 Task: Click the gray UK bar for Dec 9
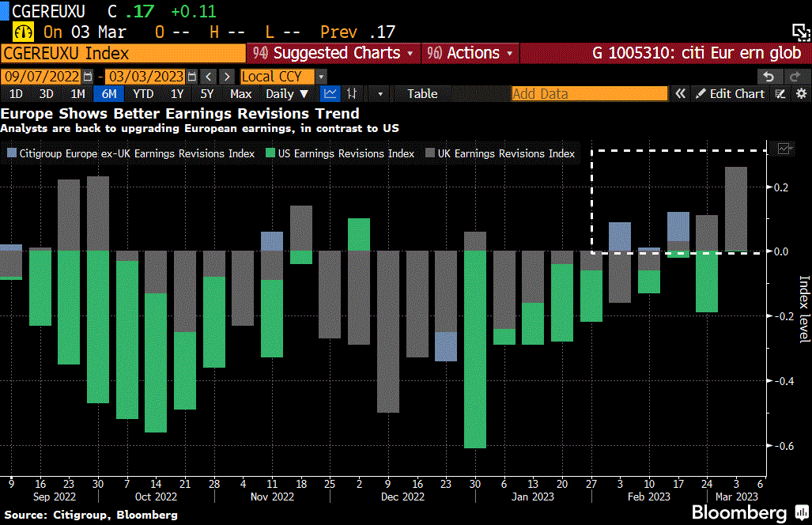click(x=388, y=332)
